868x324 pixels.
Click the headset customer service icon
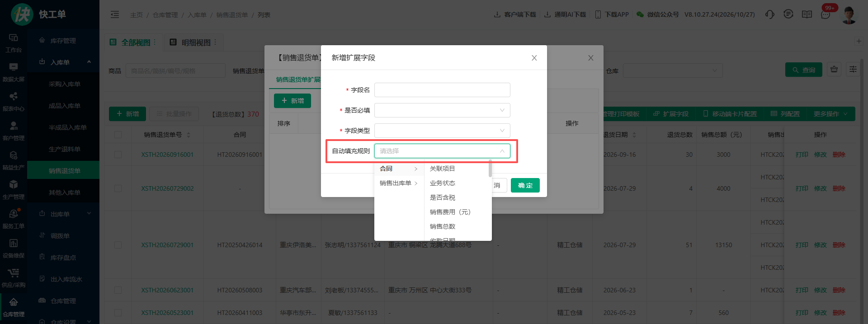[769, 14]
